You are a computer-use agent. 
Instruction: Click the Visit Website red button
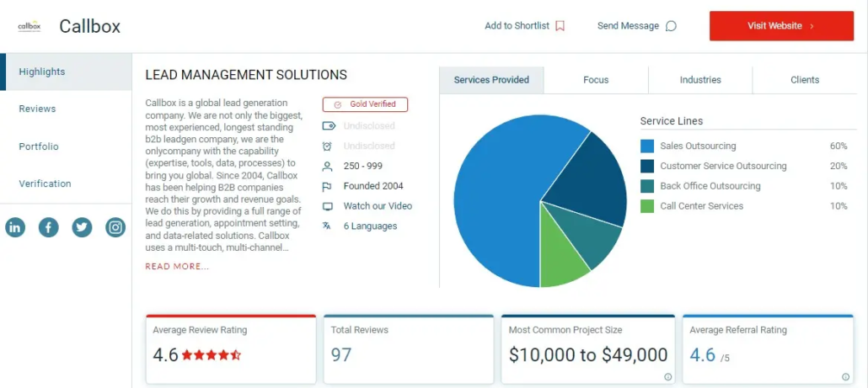click(782, 26)
